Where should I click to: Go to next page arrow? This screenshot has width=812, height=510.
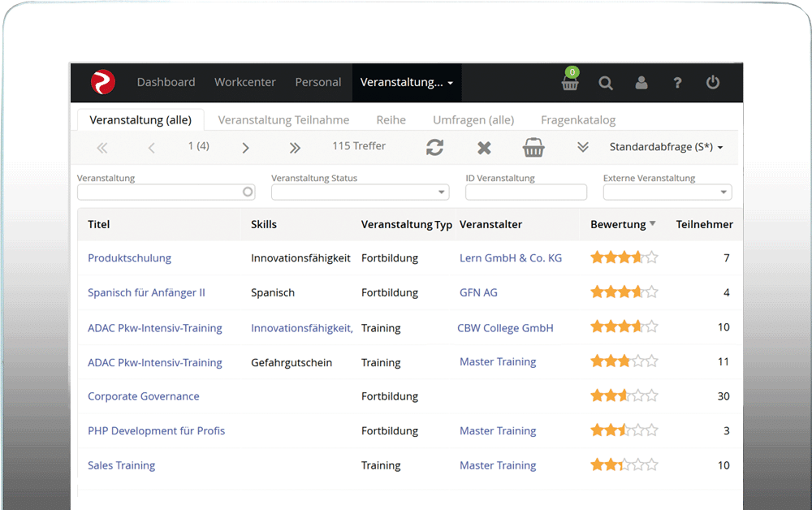click(245, 148)
